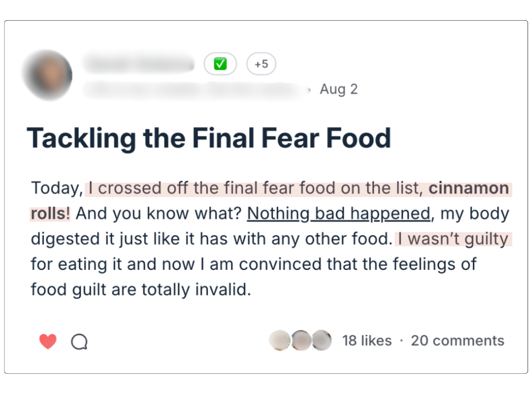Click the green verified checkmark badge
This screenshot has height=394, width=532.
[x=220, y=64]
